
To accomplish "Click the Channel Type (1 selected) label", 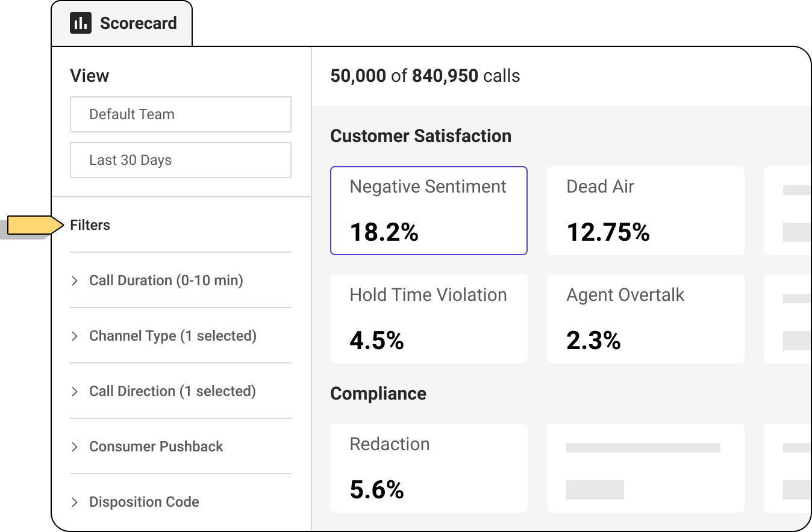I will [173, 336].
